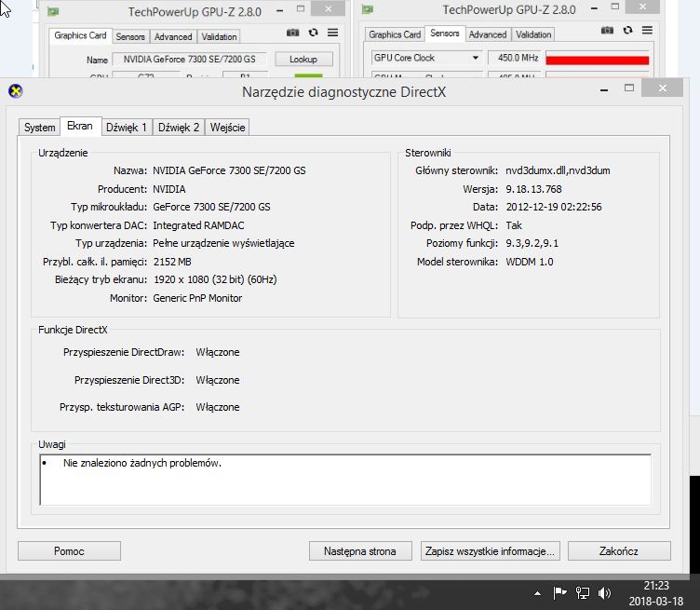The width and height of the screenshot is (700, 610).
Task: Click refresh icon in right GPU-Z window
Action: 627,31
